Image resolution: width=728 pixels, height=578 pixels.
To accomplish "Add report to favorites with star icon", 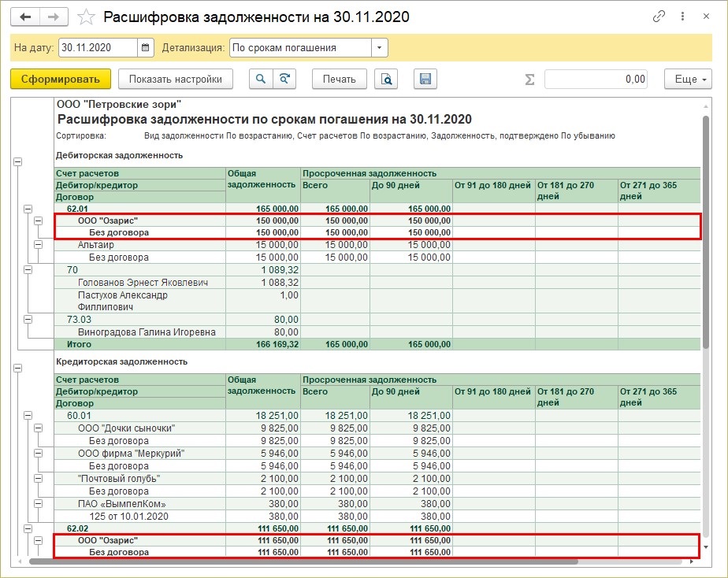I will [86, 17].
